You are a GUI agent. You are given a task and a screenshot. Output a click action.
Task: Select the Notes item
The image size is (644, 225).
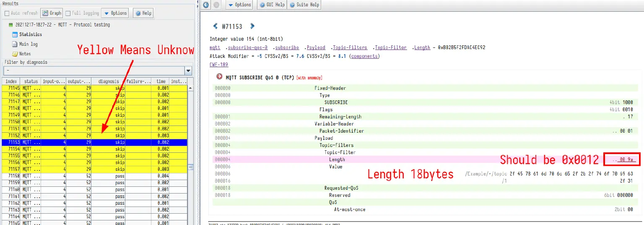[25, 54]
